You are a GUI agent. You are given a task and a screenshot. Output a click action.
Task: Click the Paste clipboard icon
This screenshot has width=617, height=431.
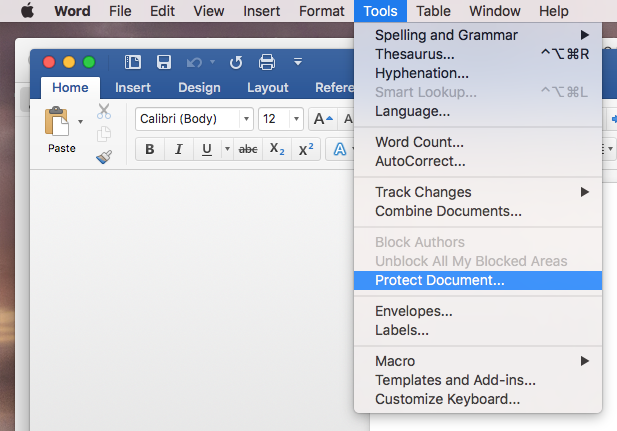(56, 121)
